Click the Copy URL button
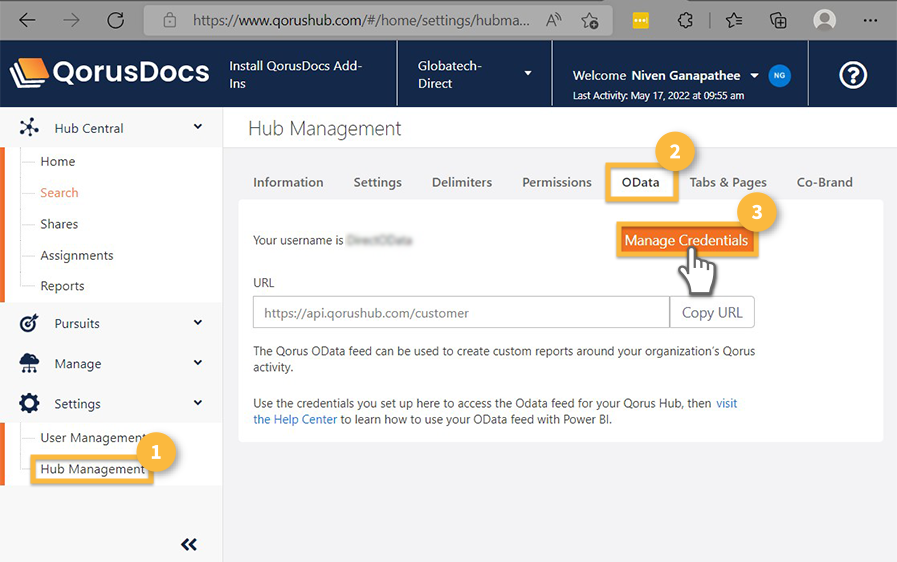 712,312
